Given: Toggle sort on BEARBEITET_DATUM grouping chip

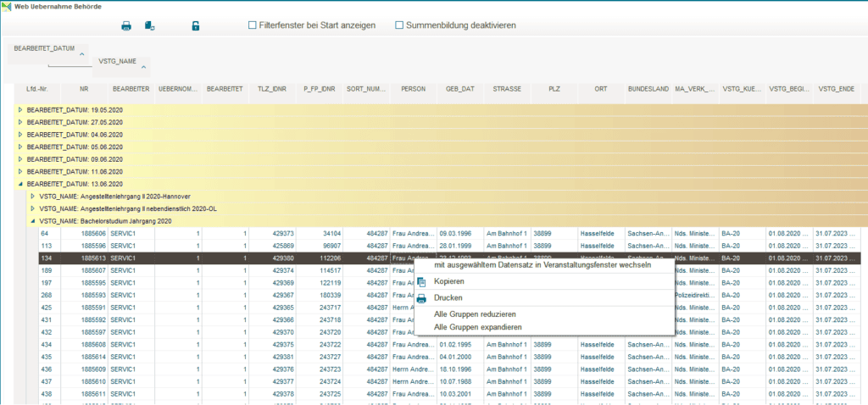Looking at the screenshot, I should (x=48, y=53).
